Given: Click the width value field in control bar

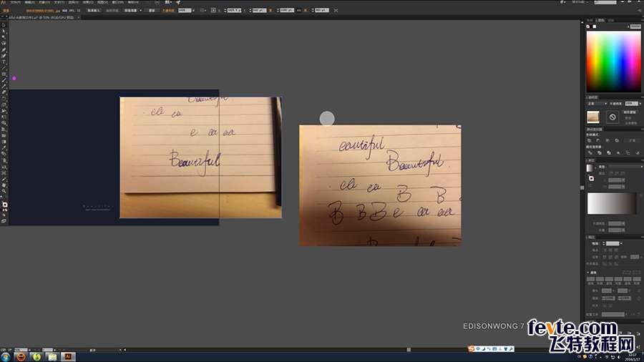Looking at the screenshot, I should click(x=287, y=10).
